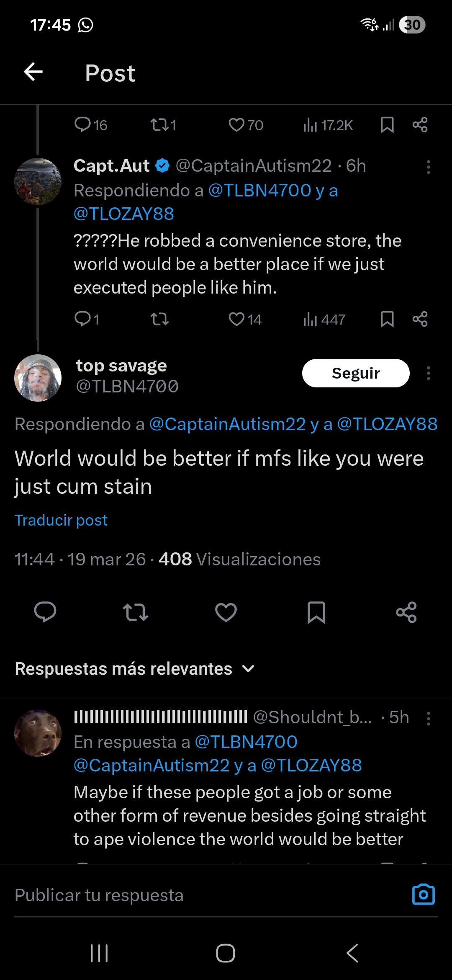Bookmark the main top savage post
This screenshot has width=452, height=980.
(x=316, y=612)
